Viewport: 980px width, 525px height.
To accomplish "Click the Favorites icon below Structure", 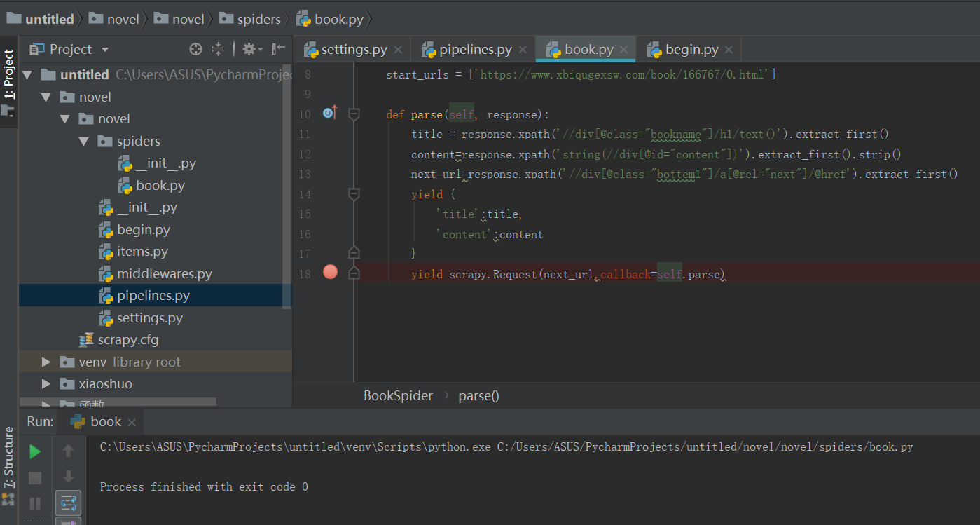I will pyautogui.click(x=8, y=499).
